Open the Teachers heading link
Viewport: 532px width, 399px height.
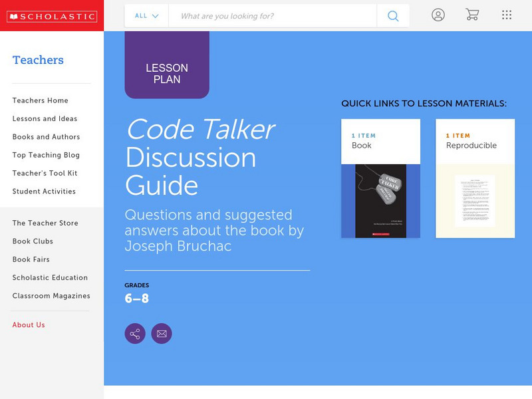coord(38,60)
